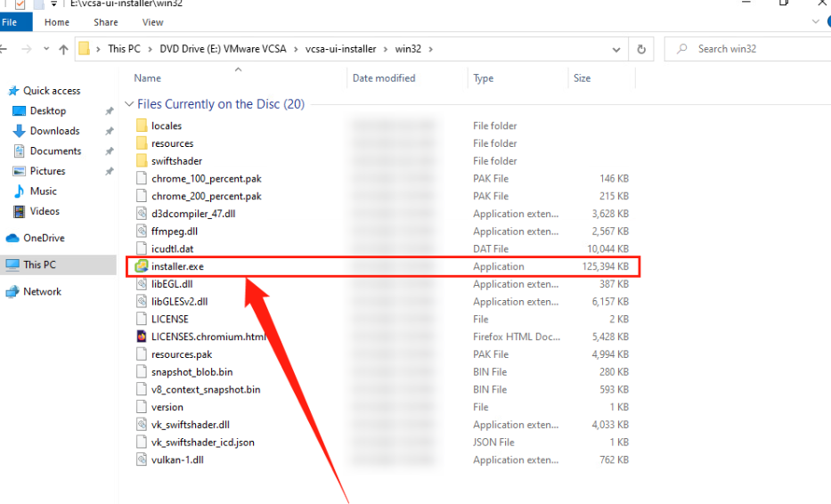Switch to the Home ribbon tab
The height and width of the screenshot is (504, 831).
(57, 22)
